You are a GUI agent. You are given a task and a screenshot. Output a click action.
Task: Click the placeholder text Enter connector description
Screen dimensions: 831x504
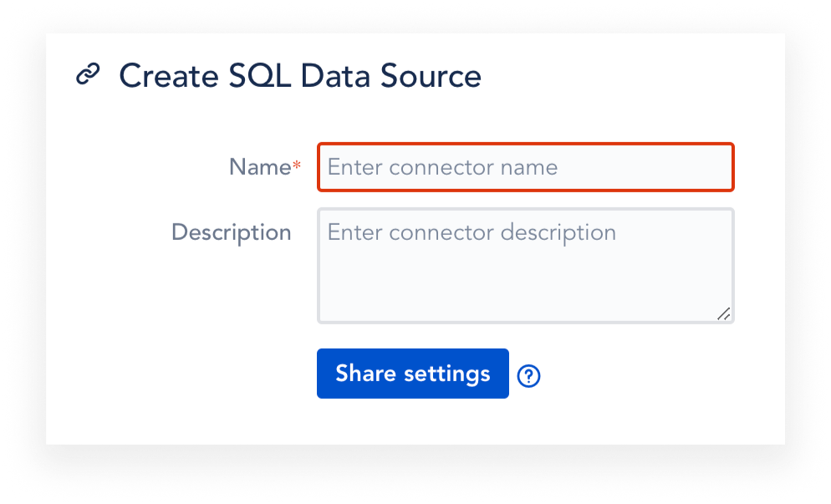point(472,232)
